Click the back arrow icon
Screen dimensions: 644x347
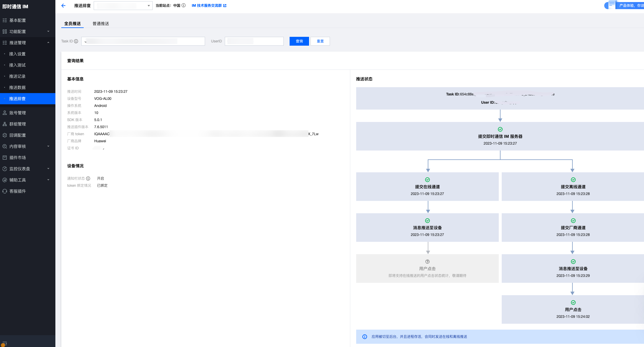(63, 6)
